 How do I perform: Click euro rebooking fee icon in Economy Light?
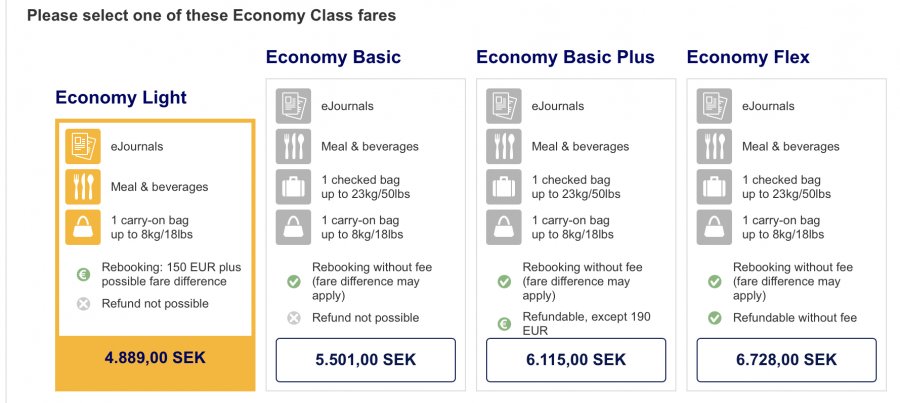[x=83, y=274]
